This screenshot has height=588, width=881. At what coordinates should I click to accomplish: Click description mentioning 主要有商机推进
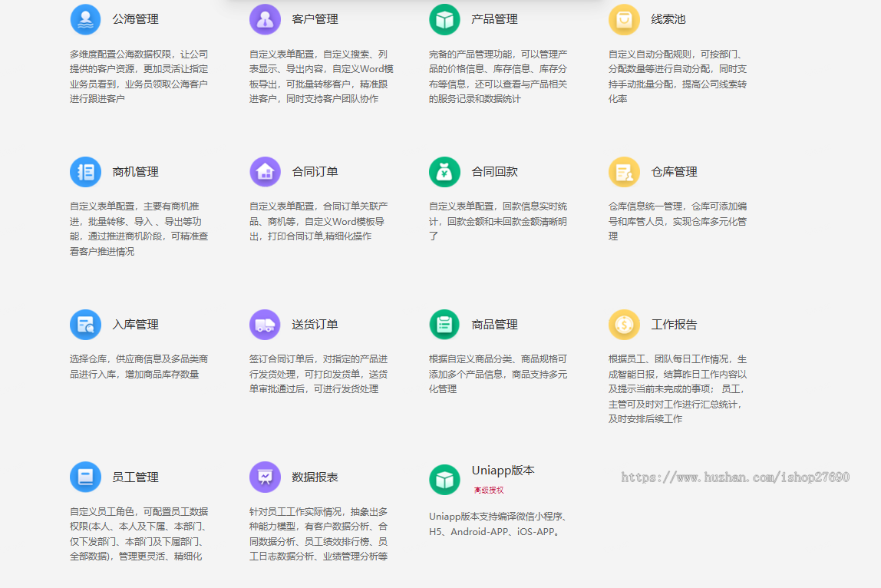(139, 229)
